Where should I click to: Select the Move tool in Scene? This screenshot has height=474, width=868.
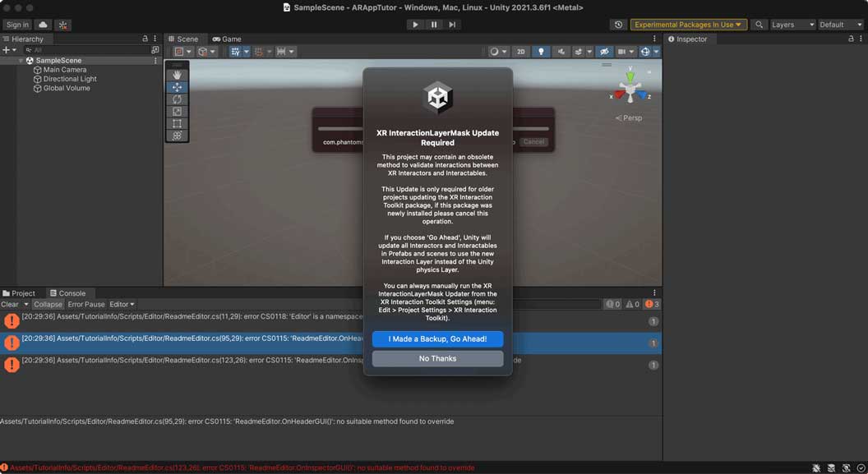[178, 87]
